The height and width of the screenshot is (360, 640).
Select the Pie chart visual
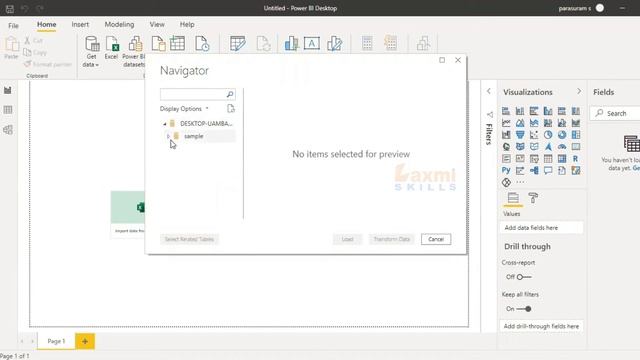(548, 135)
